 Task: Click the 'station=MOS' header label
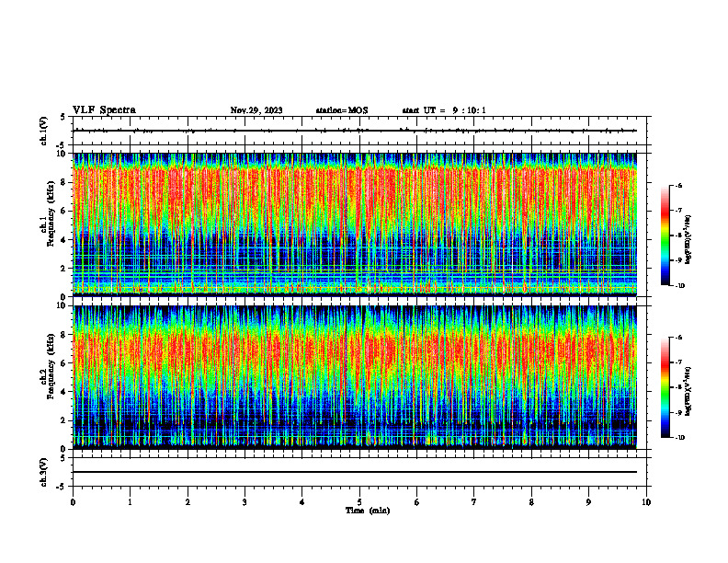pos(342,110)
